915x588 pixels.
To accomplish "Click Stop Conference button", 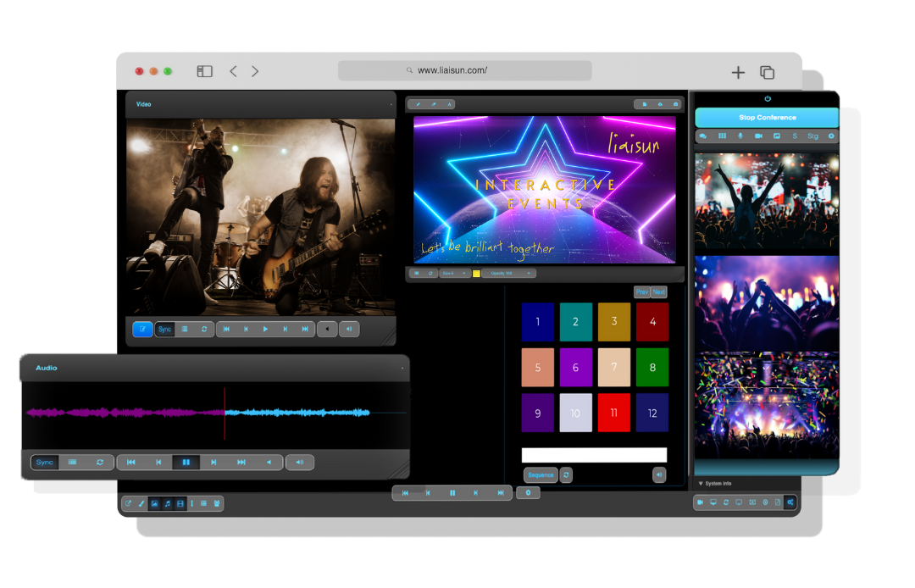I will tap(767, 117).
